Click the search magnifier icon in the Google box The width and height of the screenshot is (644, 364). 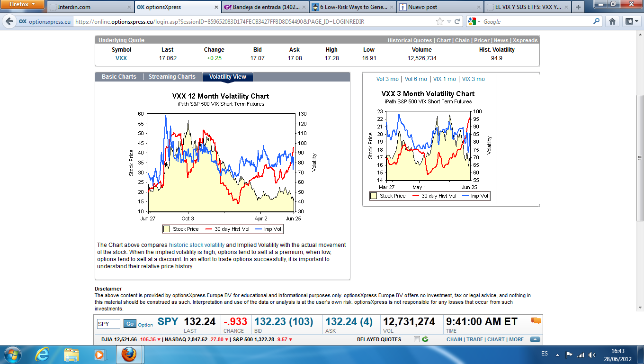[x=597, y=21]
